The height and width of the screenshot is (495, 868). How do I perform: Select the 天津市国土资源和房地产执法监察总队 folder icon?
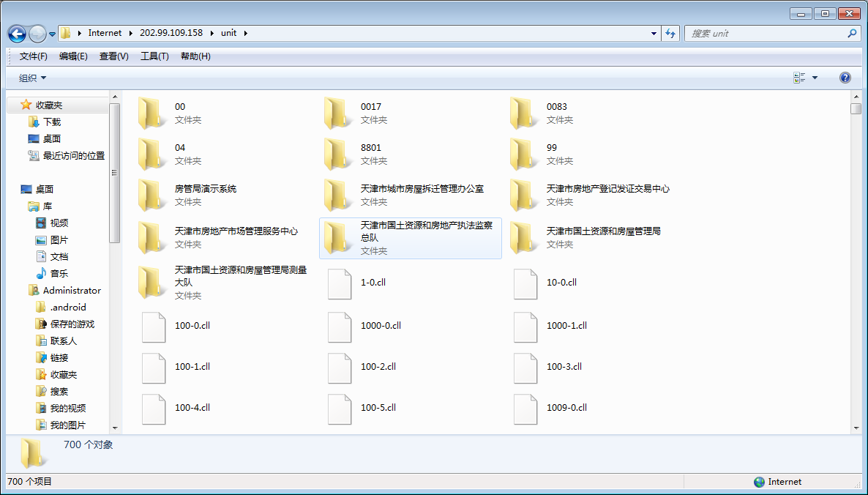pyautogui.click(x=338, y=238)
